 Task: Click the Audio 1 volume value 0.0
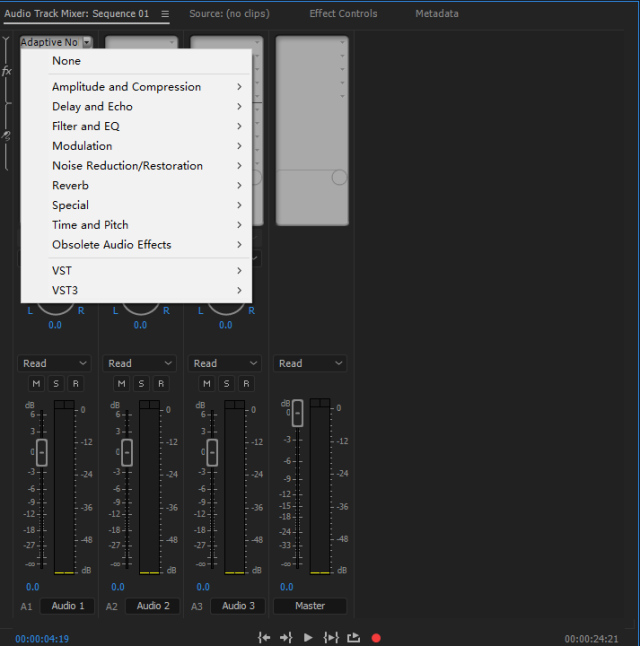pyautogui.click(x=33, y=587)
